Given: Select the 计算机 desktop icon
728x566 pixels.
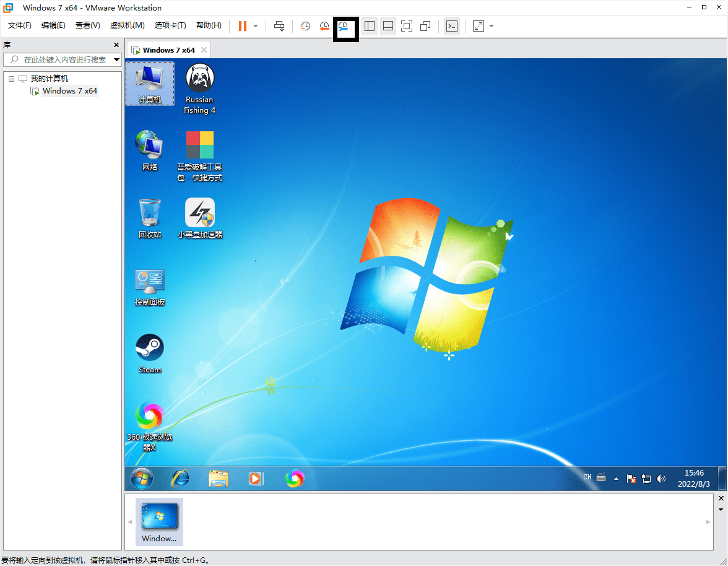Looking at the screenshot, I should 150,84.
